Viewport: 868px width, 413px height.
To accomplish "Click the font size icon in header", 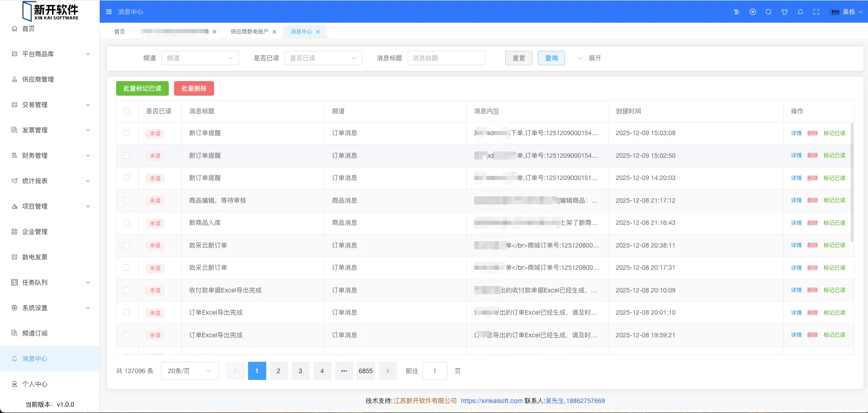I will [736, 12].
